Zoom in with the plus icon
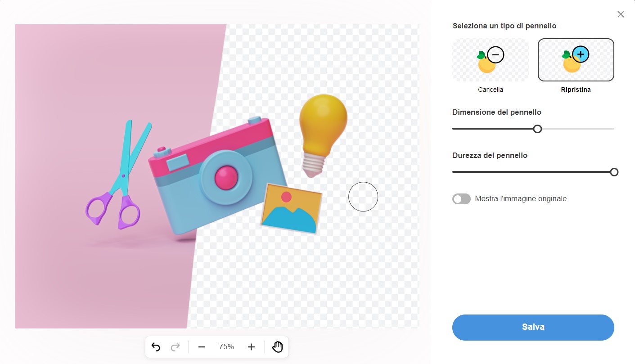Screen dimensions: 635x364 [251, 347]
